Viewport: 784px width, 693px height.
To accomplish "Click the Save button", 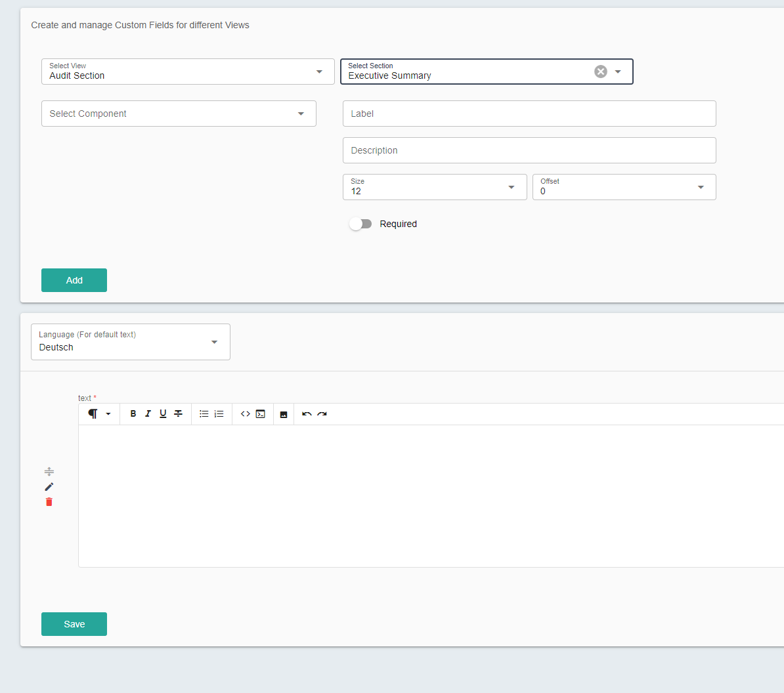I will 74,624.
